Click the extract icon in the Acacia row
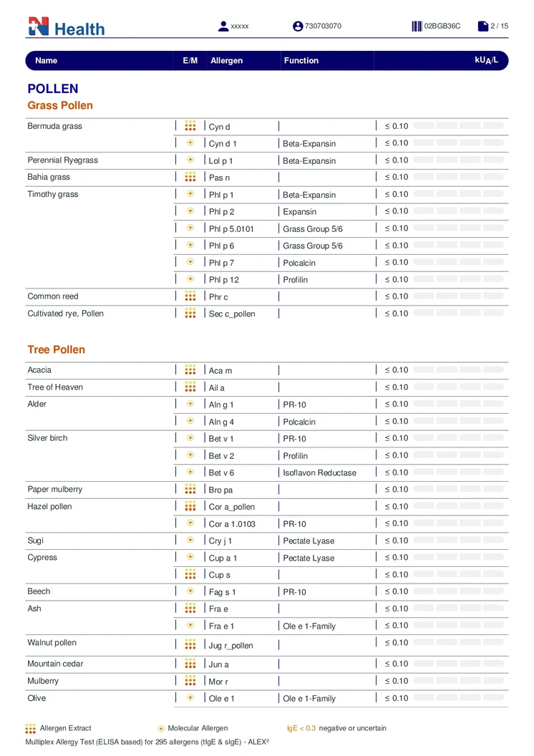Image resolution: width=534 pixels, height=756 pixels. coord(190,370)
